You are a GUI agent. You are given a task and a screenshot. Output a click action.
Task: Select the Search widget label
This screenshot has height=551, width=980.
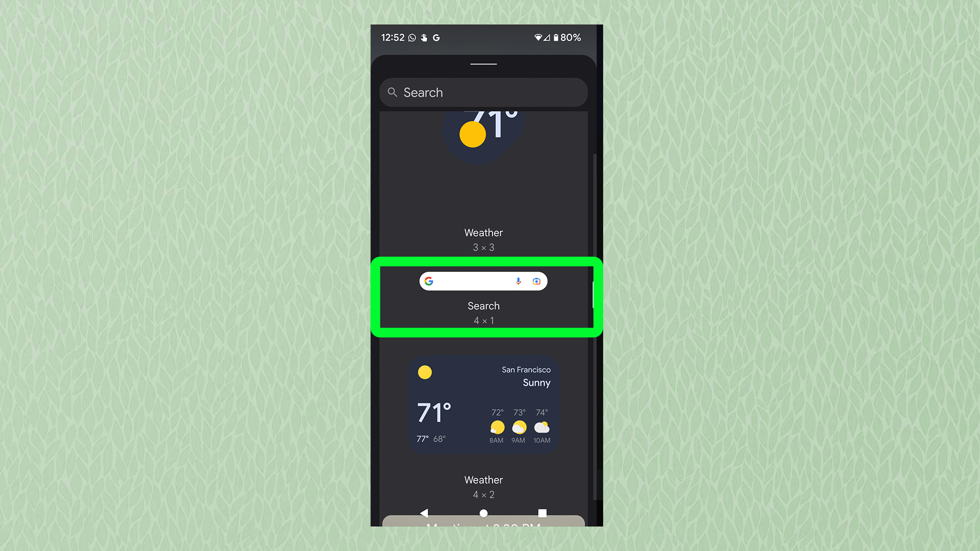[x=483, y=306]
